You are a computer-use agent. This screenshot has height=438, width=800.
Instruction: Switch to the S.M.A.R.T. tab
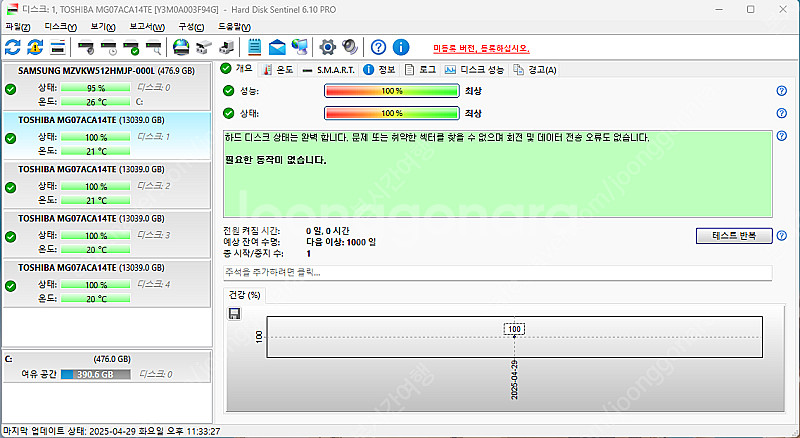coord(328,69)
